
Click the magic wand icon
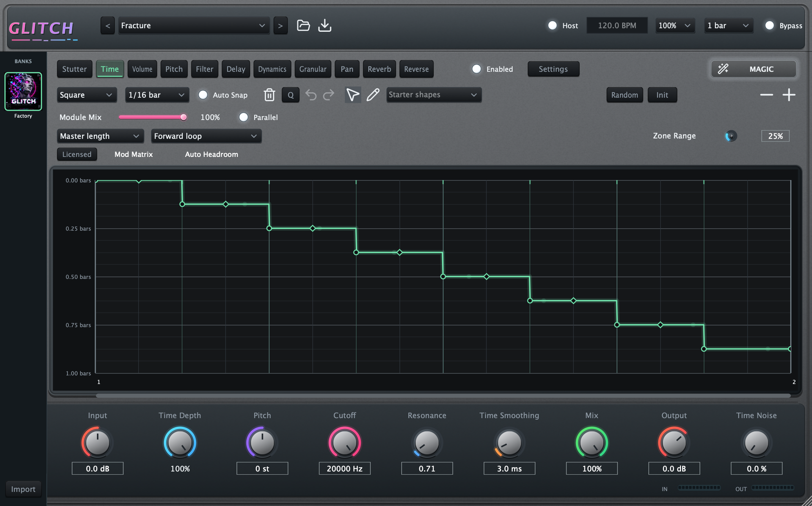pyautogui.click(x=723, y=69)
